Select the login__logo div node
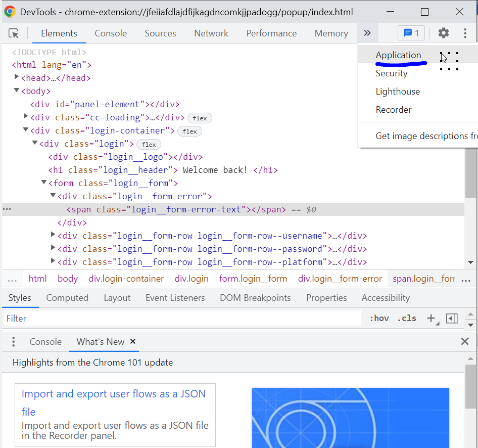The width and height of the screenshot is (478, 448). [x=125, y=157]
